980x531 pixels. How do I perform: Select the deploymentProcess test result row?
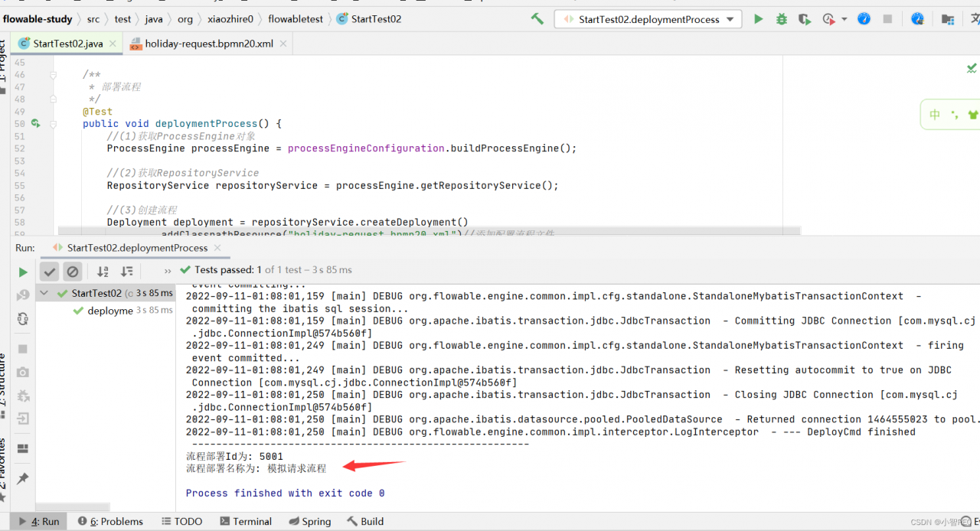106,311
